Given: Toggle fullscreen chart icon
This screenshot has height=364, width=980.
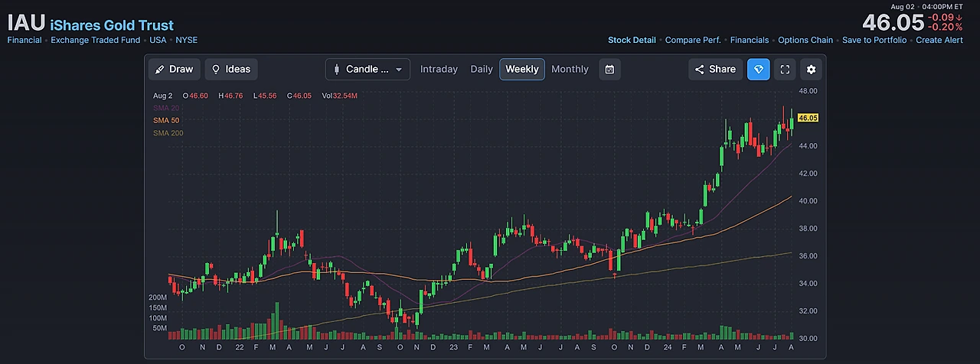Looking at the screenshot, I should (x=785, y=69).
